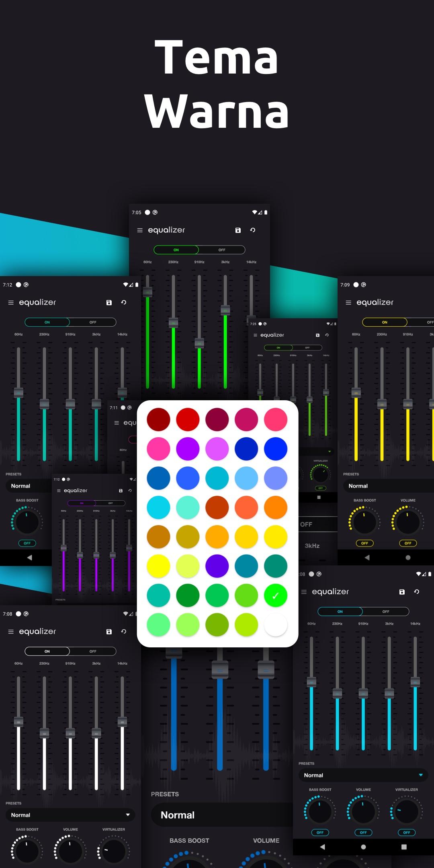Toggle Virtualizer OFF button in cyan screen
This screenshot has width=434, height=868.
407,833
